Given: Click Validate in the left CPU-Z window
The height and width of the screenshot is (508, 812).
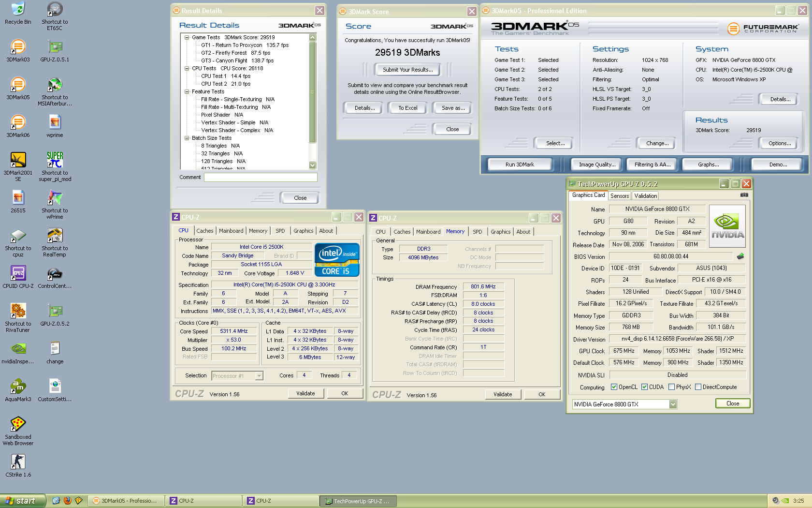Looking at the screenshot, I should [x=305, y=393].
